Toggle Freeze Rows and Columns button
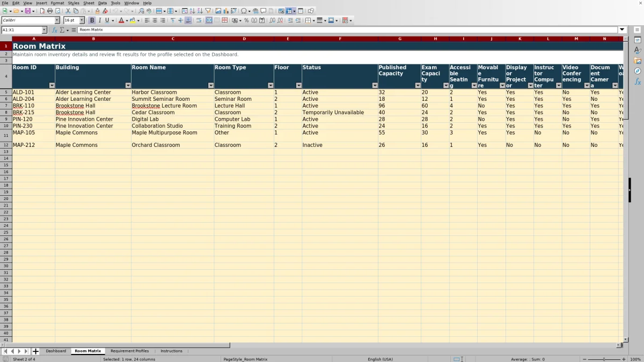 tap(288, 11)
